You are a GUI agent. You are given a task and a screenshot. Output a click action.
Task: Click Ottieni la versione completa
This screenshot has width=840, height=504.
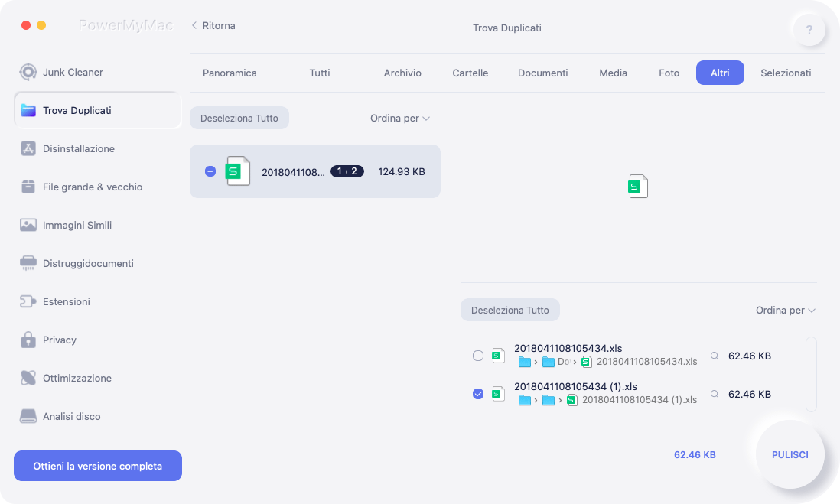point(98,466)
